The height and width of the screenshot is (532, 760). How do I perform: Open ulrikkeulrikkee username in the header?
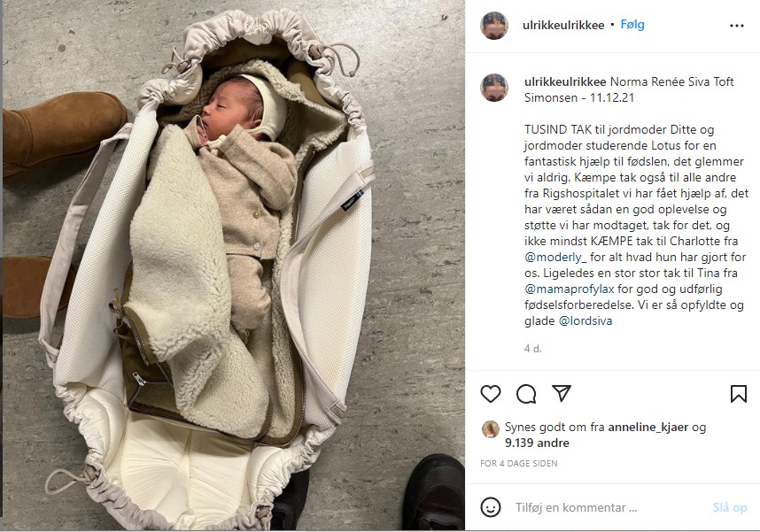click(x=563, y=25)
